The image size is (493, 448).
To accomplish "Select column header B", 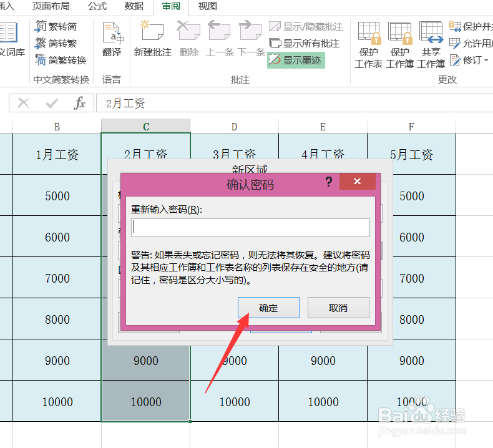I will [x=57, y=127].
